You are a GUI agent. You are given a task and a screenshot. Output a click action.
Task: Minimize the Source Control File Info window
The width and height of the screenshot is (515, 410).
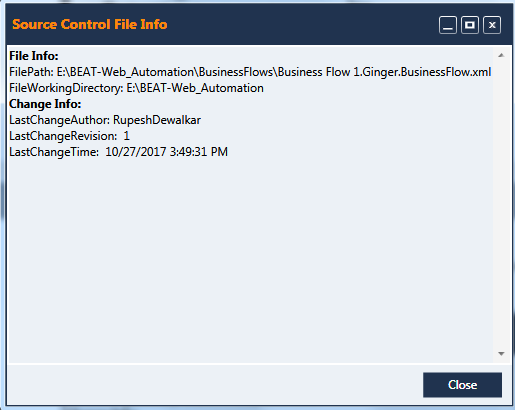click(x=448, y=25)
